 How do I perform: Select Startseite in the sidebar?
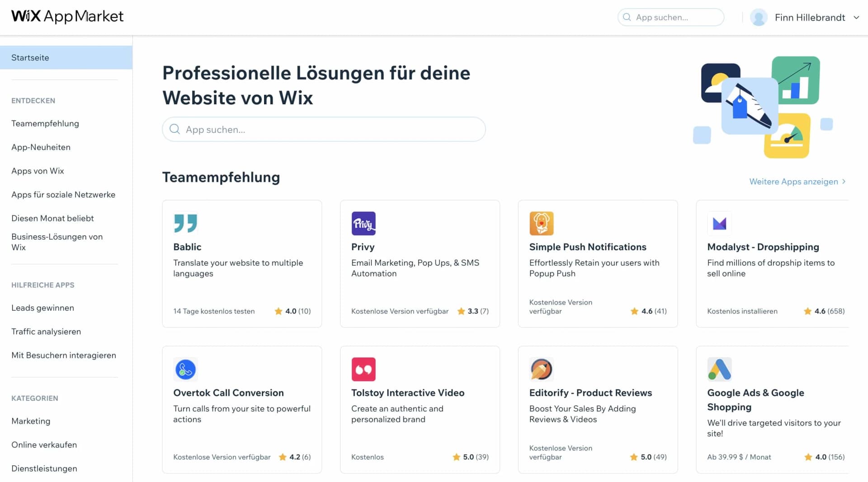coord(30,57)
